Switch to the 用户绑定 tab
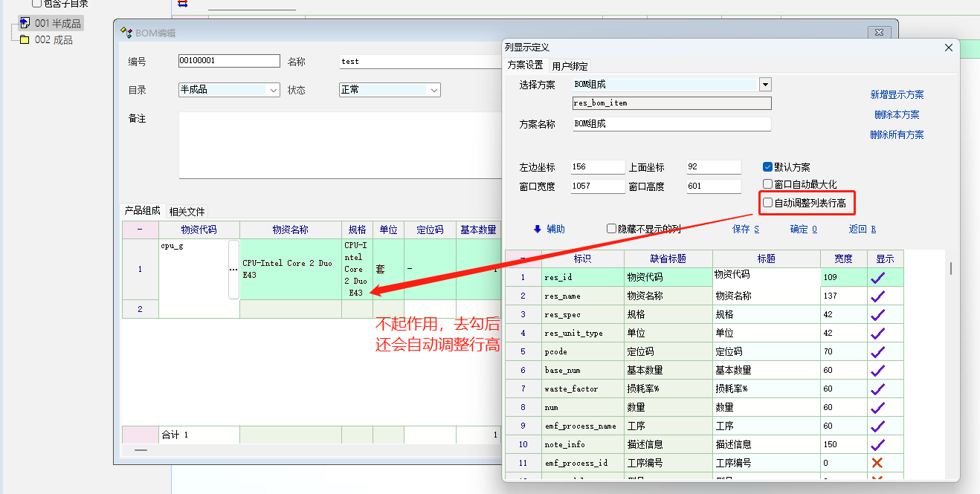Image resolution: width=980 pixels, height=494 pixels. [570, 66]
